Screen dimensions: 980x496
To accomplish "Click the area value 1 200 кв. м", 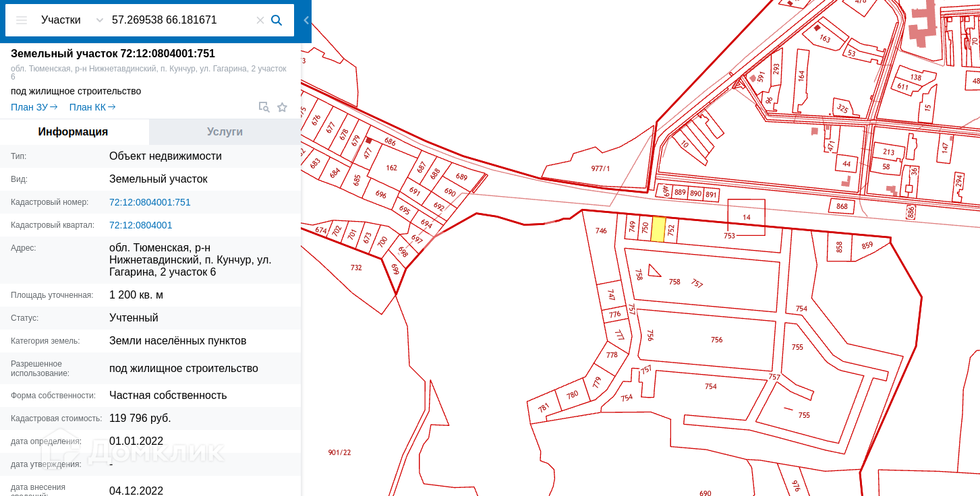I will coord(136,295).
